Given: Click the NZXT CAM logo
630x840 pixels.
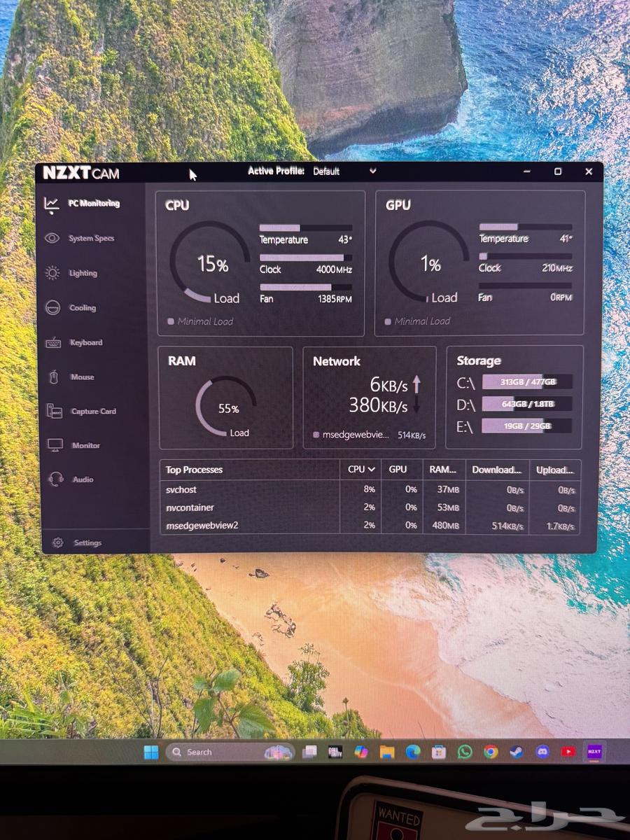Looking at the screenshot, I should (80, 173).
